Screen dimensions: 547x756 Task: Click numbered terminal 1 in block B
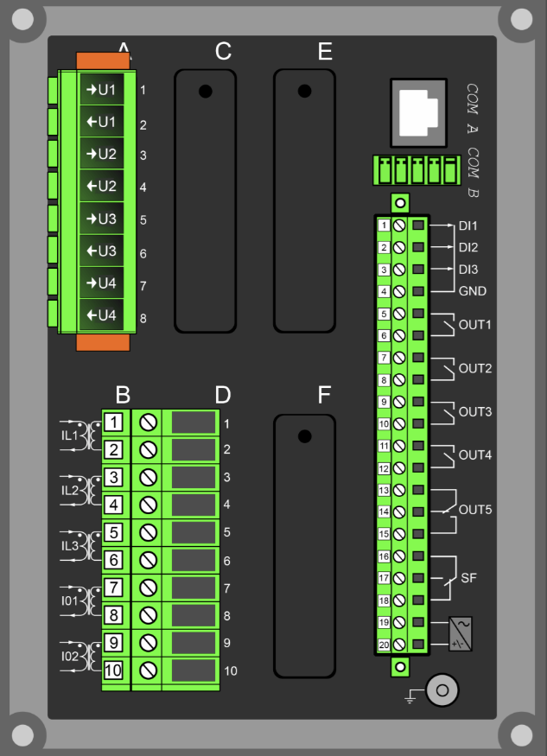[114, 422]
